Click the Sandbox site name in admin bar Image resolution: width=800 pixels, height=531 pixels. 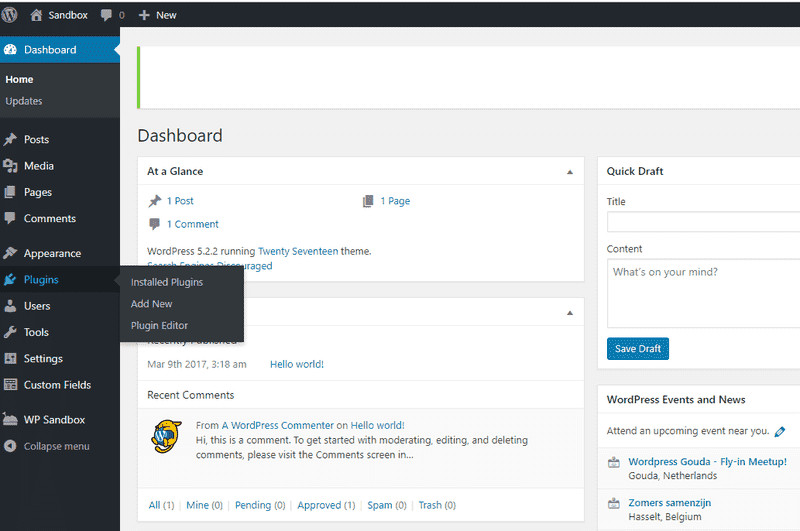68,15
